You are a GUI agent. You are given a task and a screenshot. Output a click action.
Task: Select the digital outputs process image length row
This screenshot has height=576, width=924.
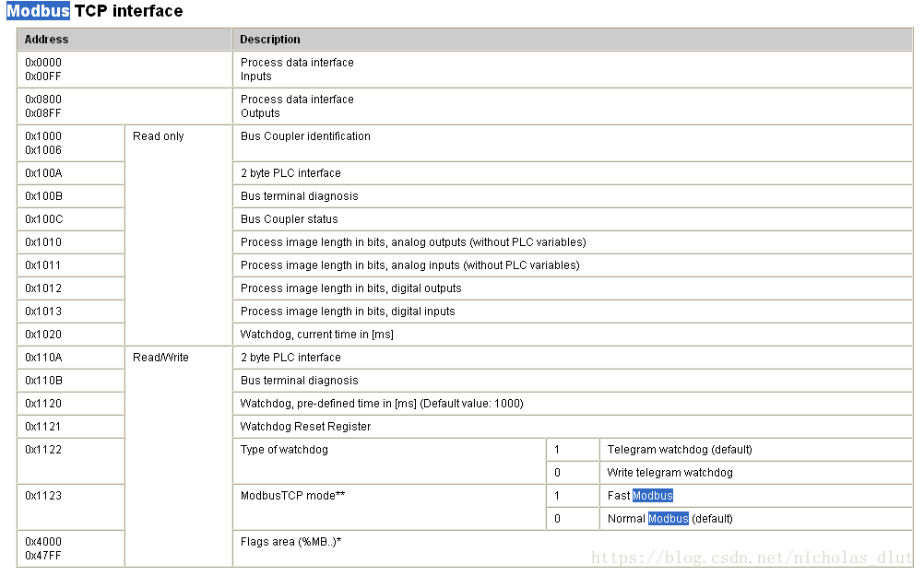click(350, 288)
